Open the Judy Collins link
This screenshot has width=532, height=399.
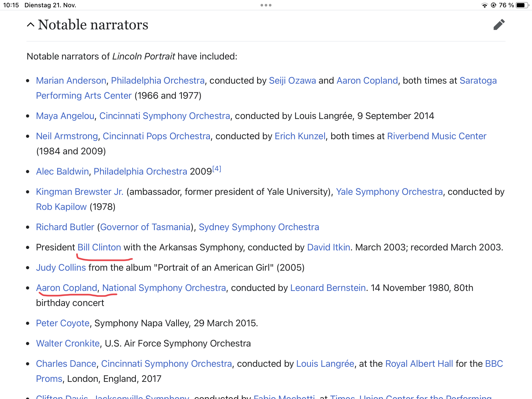pyautogui.click(x=61, y=268)
